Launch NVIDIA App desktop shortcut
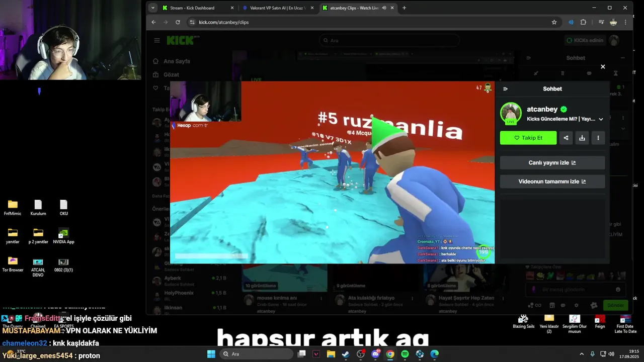 point(63,236)
